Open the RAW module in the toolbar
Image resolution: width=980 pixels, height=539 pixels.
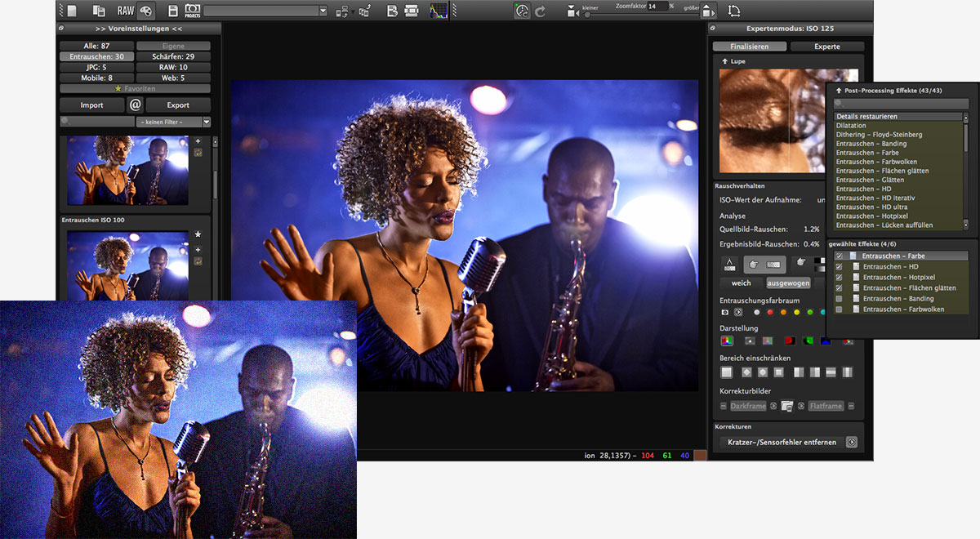click(125, 11)
